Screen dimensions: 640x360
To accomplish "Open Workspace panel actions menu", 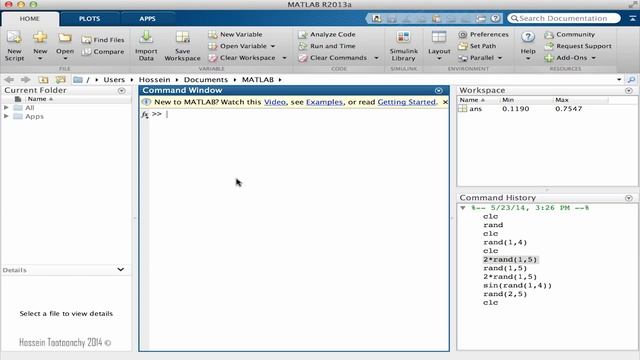I will coord(629,91).
